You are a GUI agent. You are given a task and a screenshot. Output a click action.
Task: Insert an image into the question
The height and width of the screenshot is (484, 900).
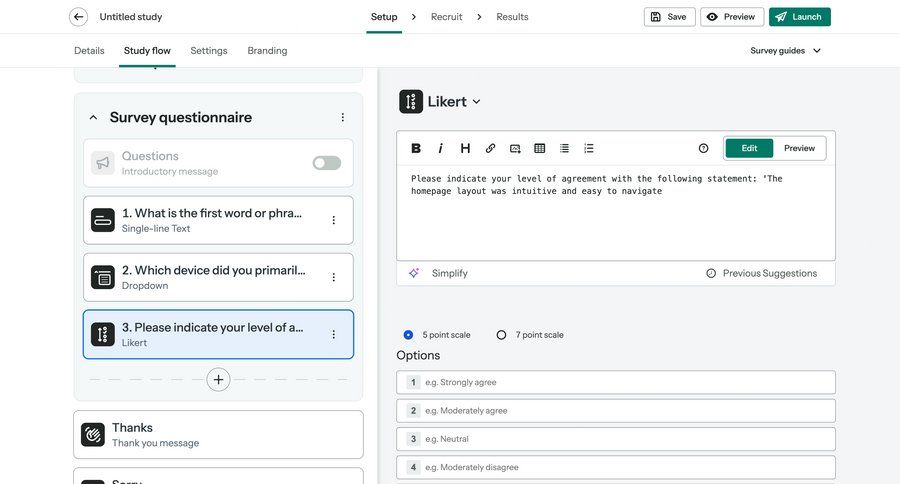click(515, 148)
